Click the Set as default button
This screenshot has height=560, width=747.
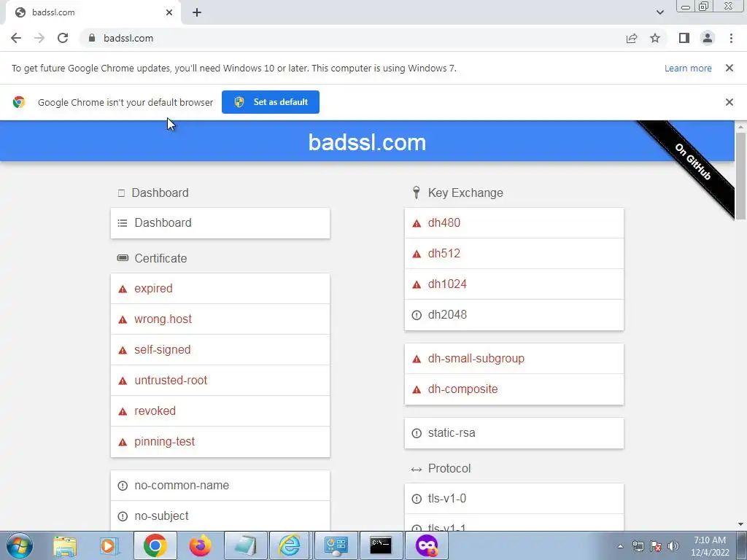pyautogui.click(x=271, y=102)
